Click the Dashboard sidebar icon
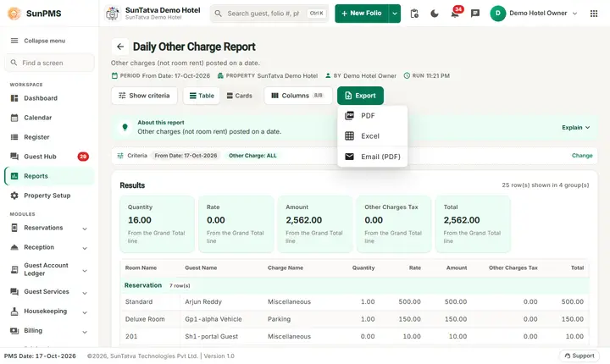Viewport: 610px width, 364px height. [x=14, y=98]
